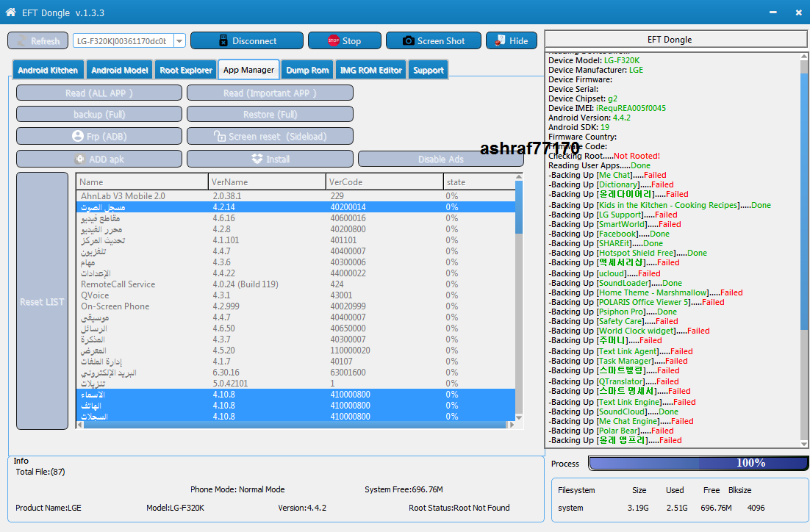Select the On-Screen Phone row

[295, 306]
